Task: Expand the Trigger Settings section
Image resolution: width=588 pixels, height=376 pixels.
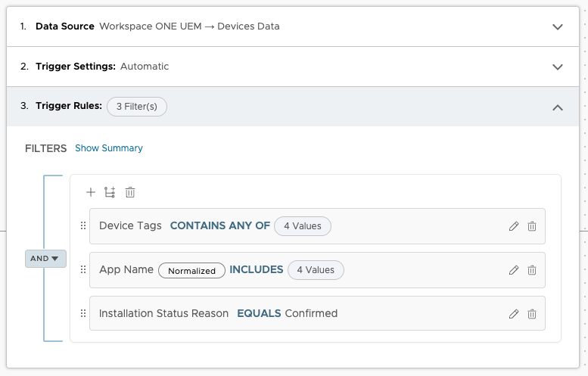Action: 558,67
